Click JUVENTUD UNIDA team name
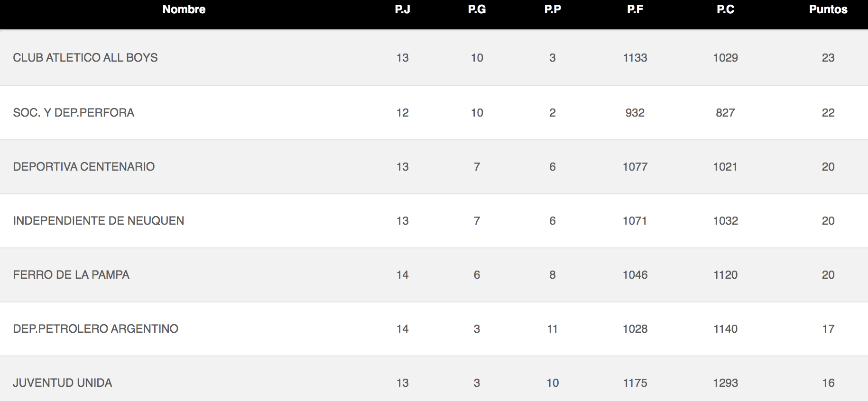 [x=63, y=383]
